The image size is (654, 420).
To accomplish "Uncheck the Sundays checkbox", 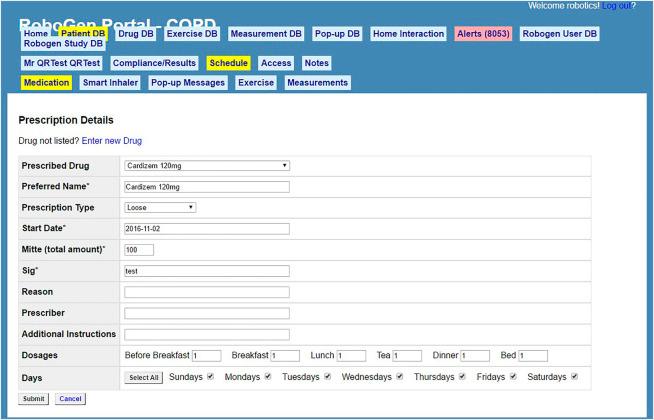I will point(211,377).
